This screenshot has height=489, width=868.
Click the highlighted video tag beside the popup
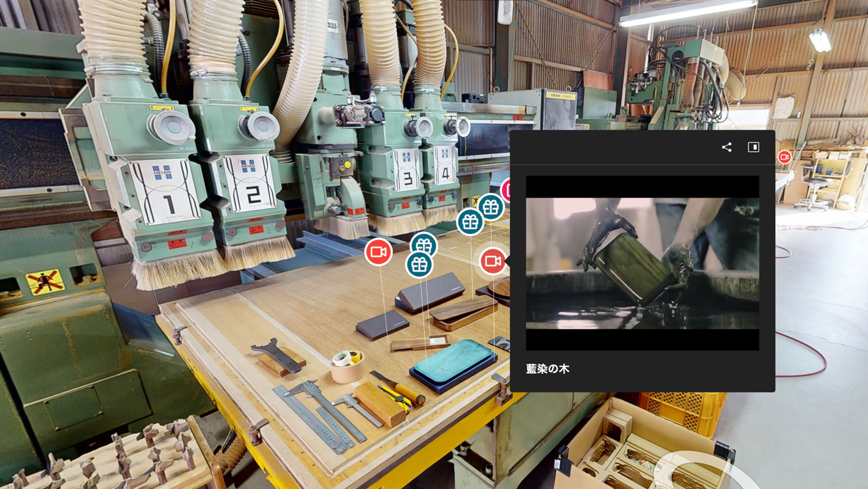[492, 261]
